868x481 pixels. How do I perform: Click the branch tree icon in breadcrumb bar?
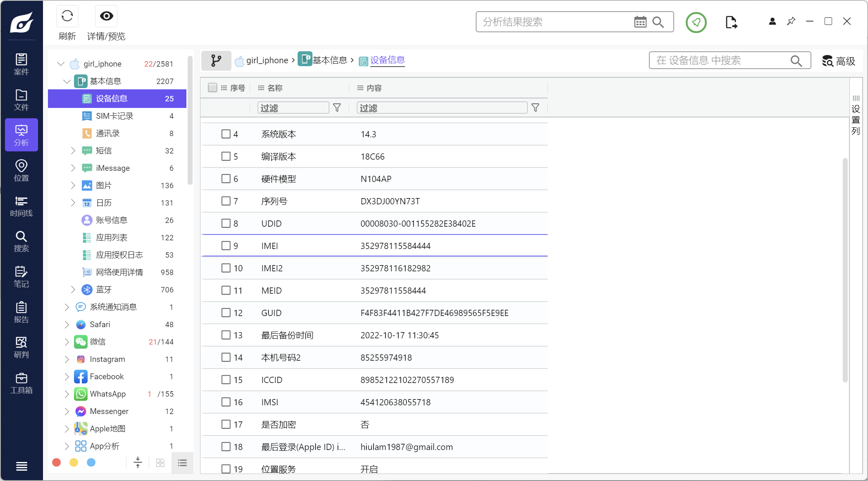216,61
